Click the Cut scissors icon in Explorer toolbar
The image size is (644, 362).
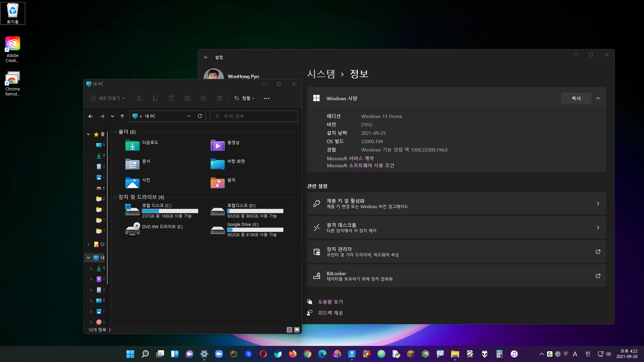[x=139, y=98]
